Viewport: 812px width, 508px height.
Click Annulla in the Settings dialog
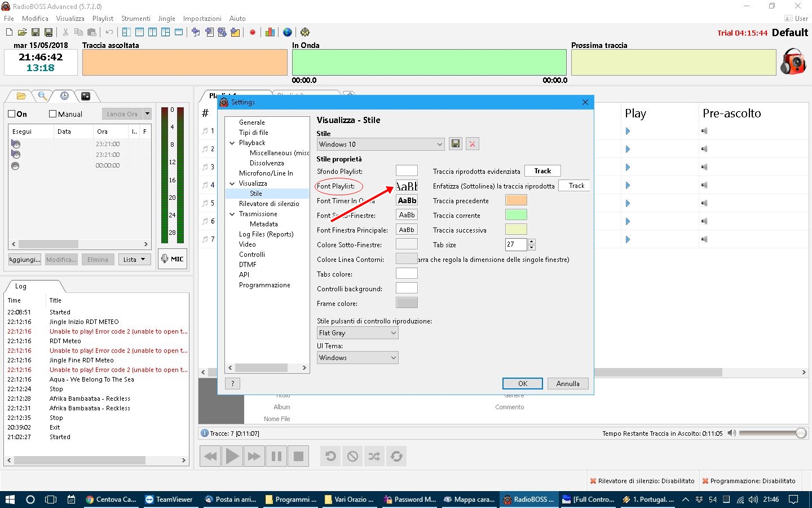point(568,383)
